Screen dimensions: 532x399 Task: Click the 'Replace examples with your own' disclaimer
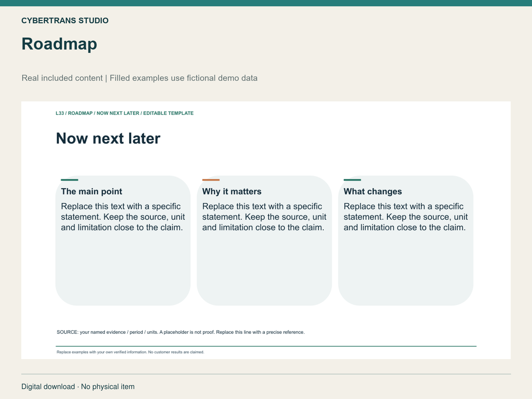coord(130,352)
